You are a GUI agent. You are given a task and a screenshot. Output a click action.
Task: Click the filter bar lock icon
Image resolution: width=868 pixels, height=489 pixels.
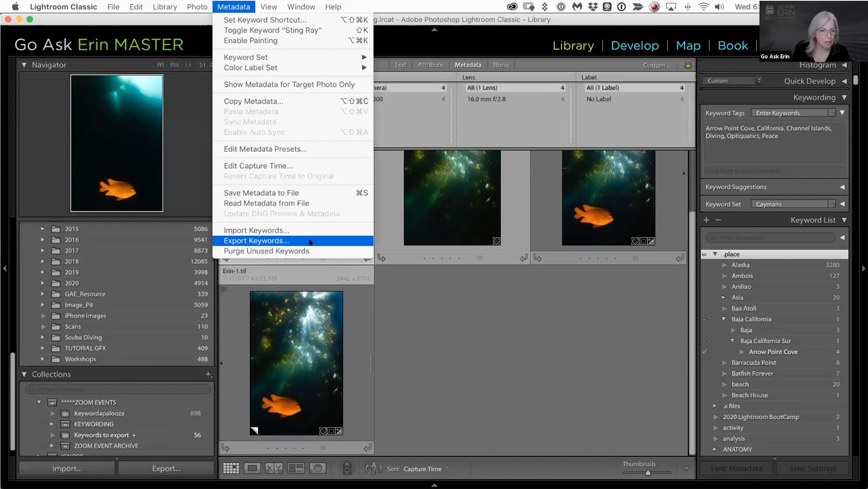(688, 64)
